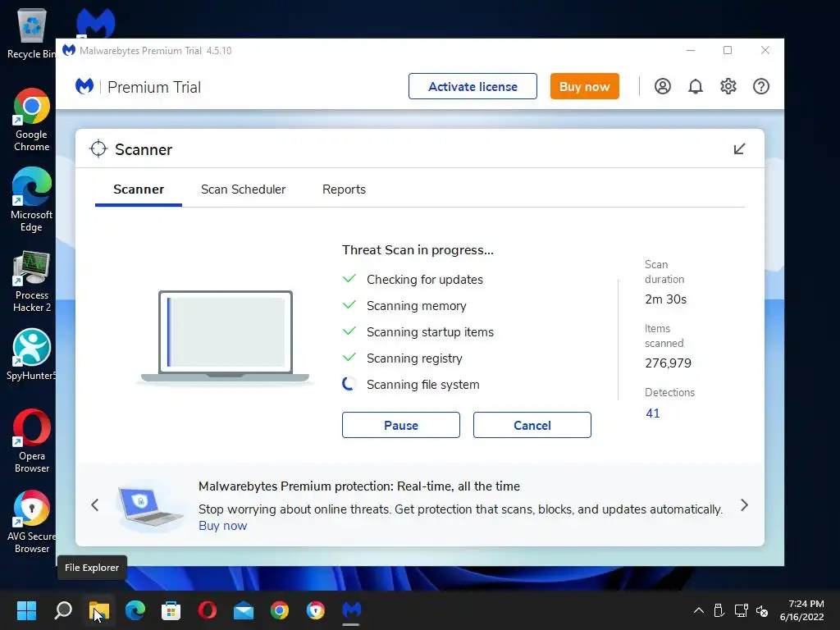Open Mail app from taskbar
Image resolution: width=840 pixels, height=630 pixels.
[243, 610]
